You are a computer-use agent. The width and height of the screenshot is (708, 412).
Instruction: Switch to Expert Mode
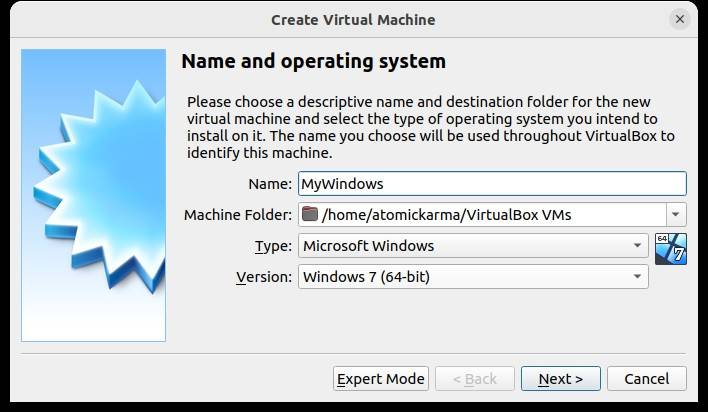381,379
